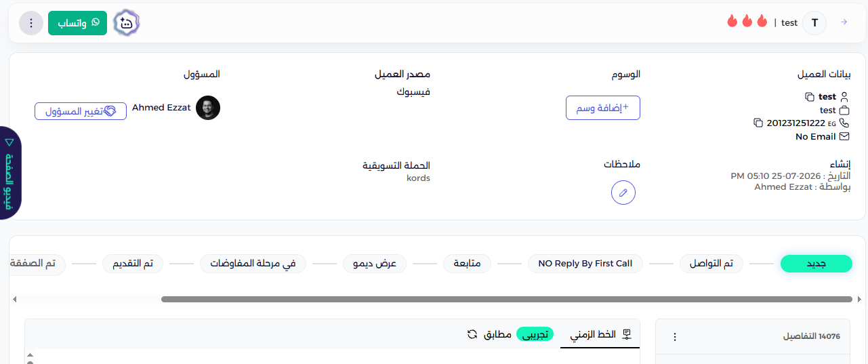Click the T avatar in the header

coord(814,23)
